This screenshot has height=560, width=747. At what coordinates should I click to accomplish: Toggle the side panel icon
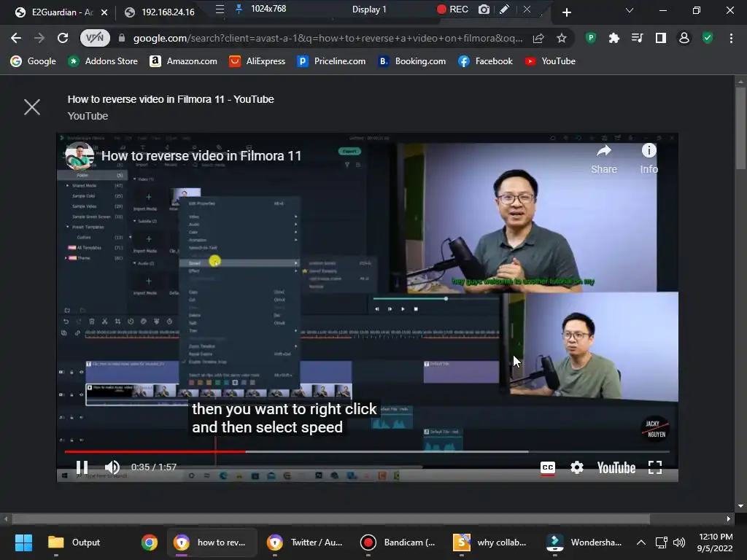(x=661, y=38)
